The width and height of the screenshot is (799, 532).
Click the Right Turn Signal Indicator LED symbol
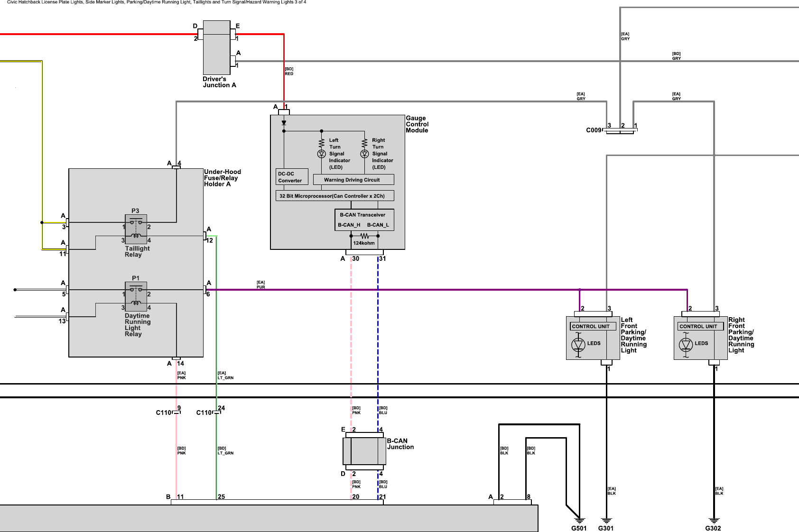364,153
